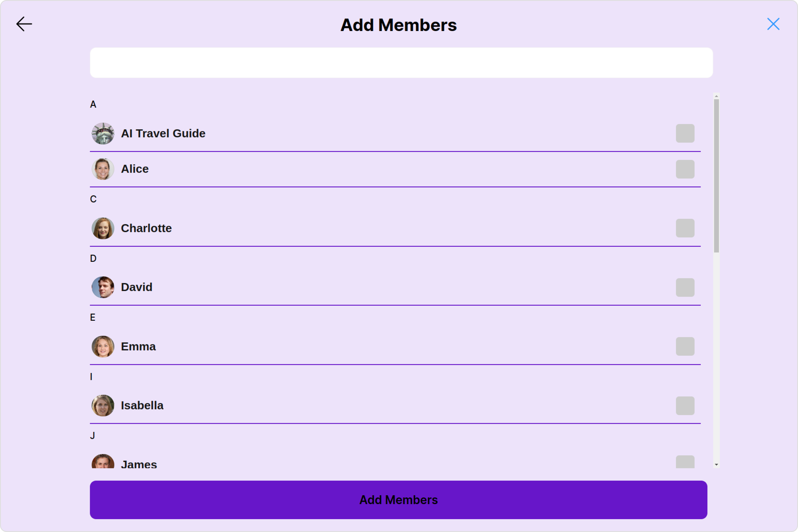The width and height of the screenshot is (798, 532).
Task: Select Alice's checkbox
Action: [685, 169]
